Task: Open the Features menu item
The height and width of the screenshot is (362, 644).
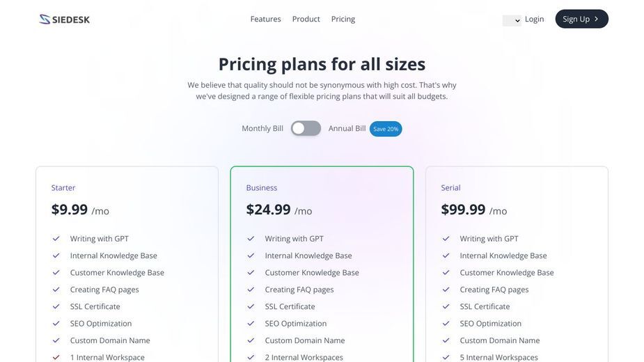Action: (266, 19)
